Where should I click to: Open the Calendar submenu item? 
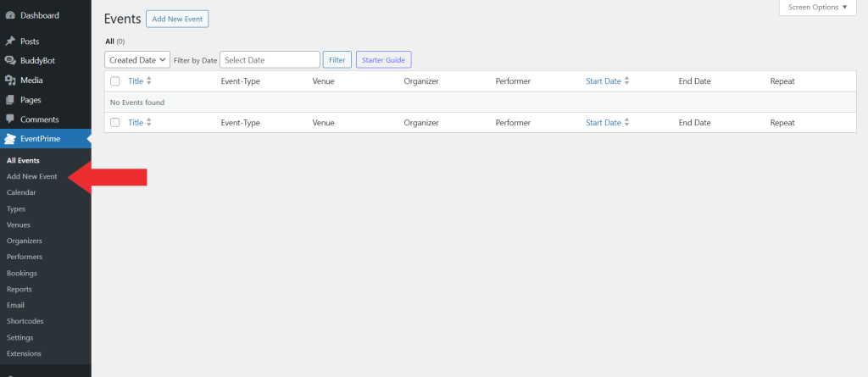pos(21,192)
